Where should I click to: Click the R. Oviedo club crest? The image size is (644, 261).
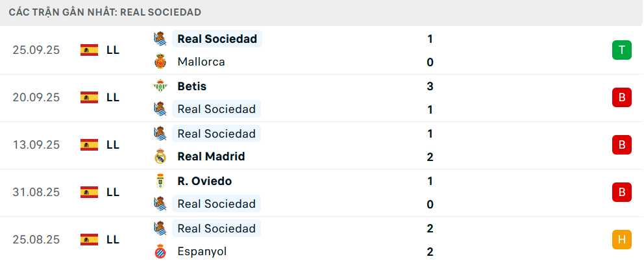160,181
